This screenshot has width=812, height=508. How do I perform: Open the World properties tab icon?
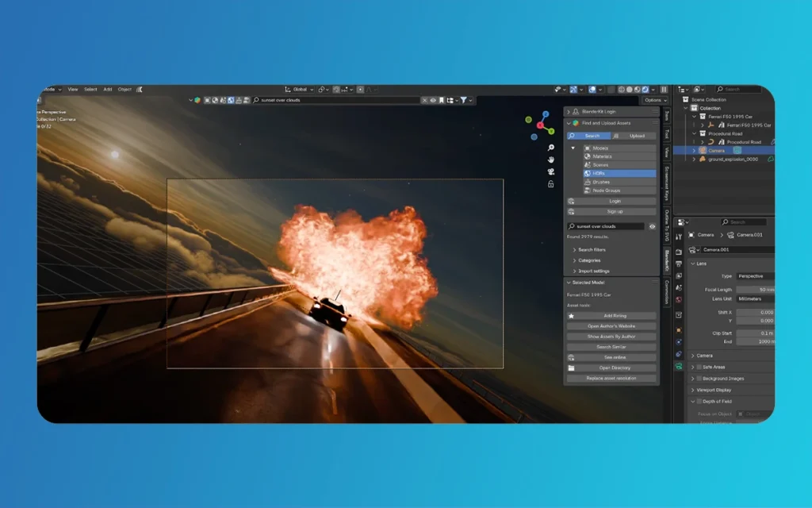[679, 299]
